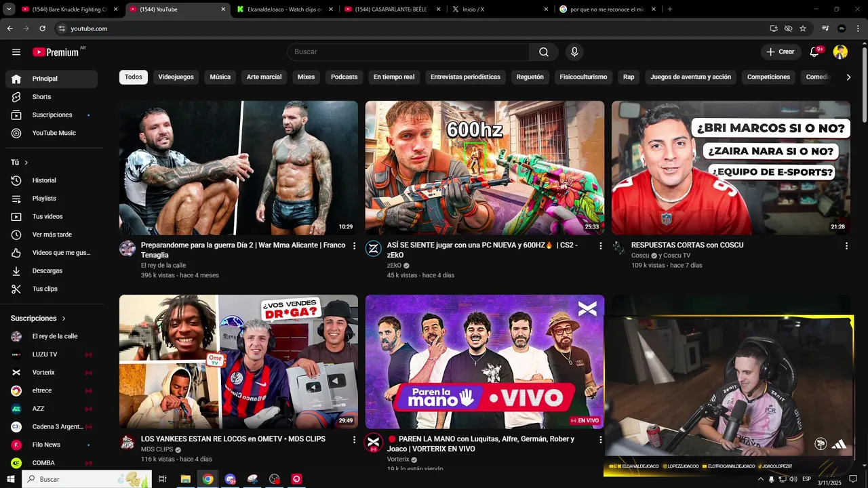
Task: Open the YouTube hamburger guide menu
Action: point(16,52)
